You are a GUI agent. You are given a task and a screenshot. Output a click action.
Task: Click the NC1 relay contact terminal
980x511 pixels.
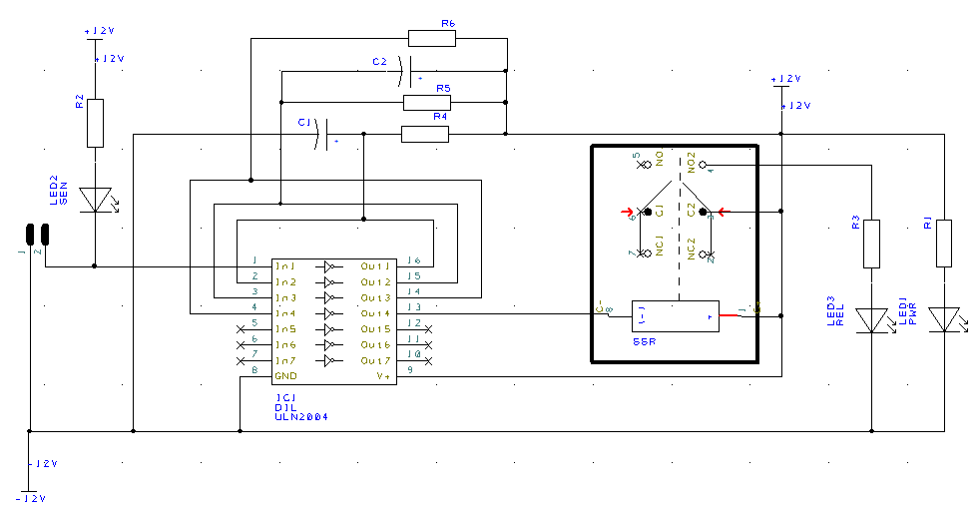coord(648,253)
